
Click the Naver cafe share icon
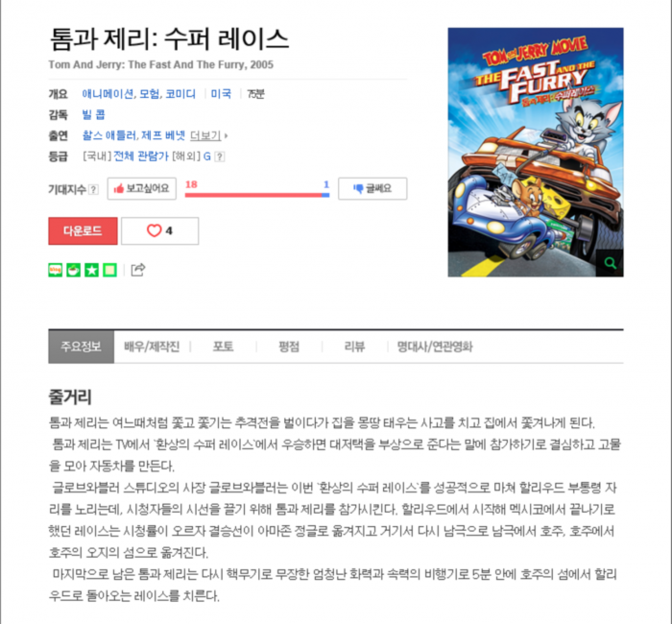73,270
